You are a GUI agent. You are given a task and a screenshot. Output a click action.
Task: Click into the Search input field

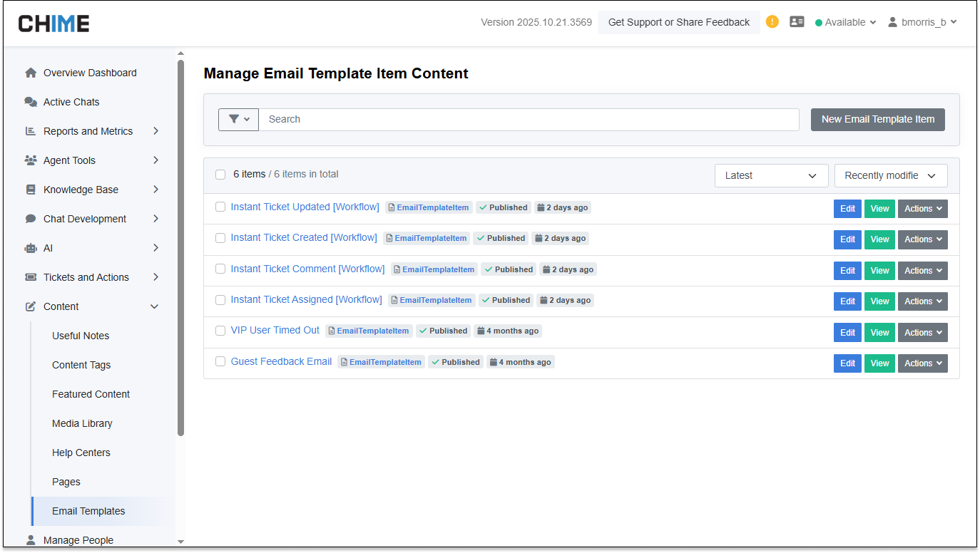(x=528, y=120)
